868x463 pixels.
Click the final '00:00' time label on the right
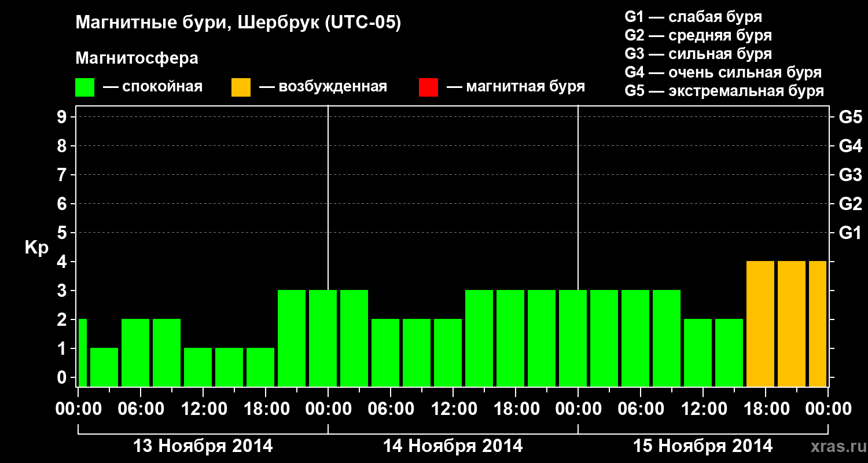(x=828, y=409)
